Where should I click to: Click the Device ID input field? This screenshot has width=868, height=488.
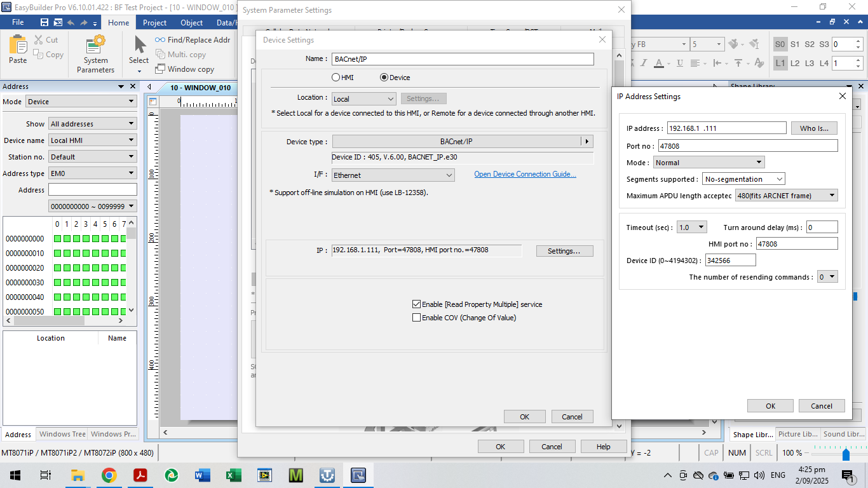(730, 261)
